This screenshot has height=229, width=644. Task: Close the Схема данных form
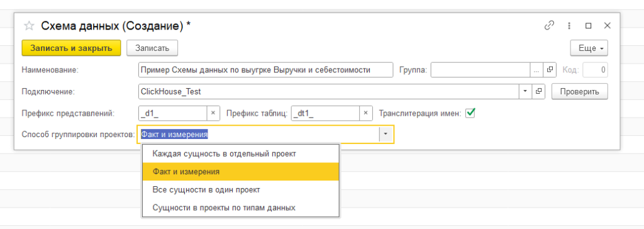click(x=608, y=26)
